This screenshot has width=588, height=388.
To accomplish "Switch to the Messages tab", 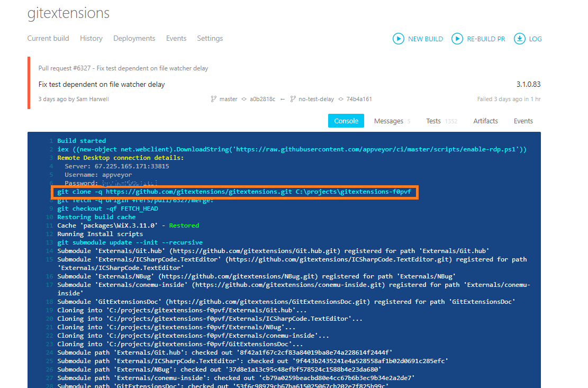I will 388,121.
